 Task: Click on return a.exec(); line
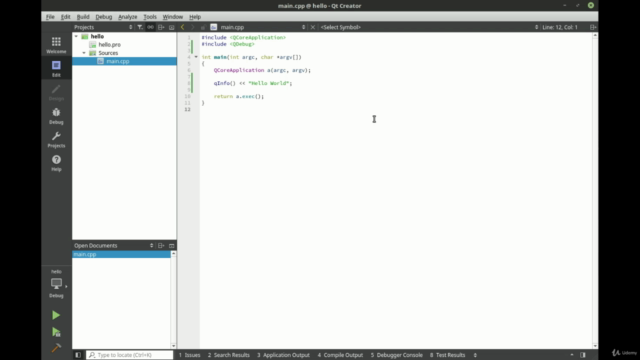tap(239, 96)
